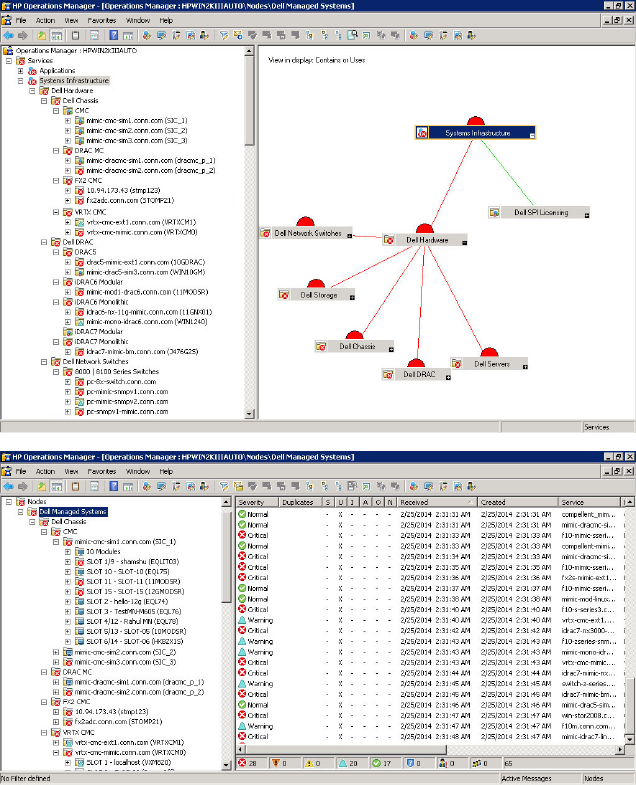The image size is (636, 785).
Task: Click the 10 Modules node icon in the bottom tree
Action: coord(80,552)
